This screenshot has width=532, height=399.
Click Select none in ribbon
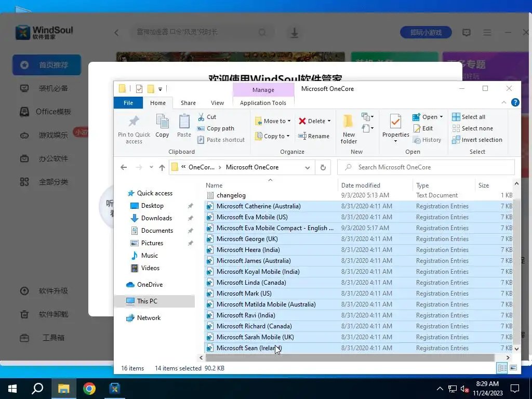[x=473, y=129]
